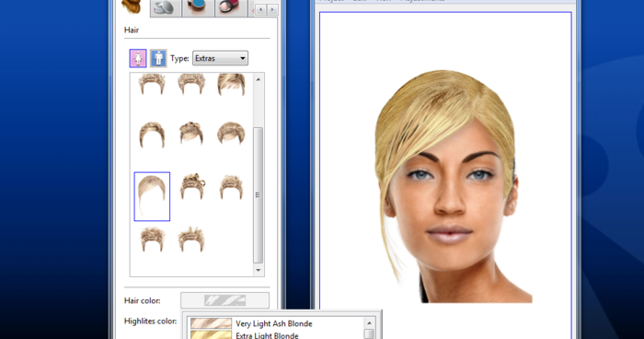This screenshot has height=339, width=644.
Task: Click the Very Light Ash Blonde color swatch
Action: (211, 323)
